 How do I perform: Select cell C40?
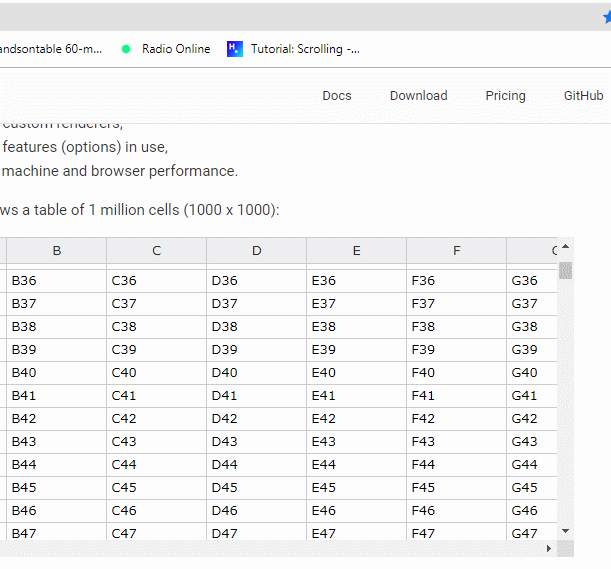(x=157, y=373)
